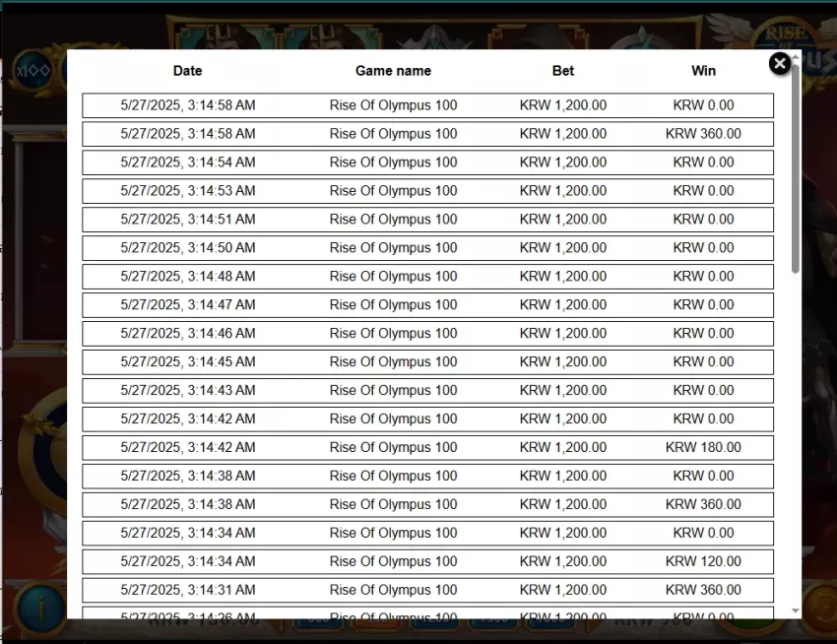Click the game name in 3:14:43 AM row
The width and height of the screenshot is (837, 644).
click(x=394, y=390)
